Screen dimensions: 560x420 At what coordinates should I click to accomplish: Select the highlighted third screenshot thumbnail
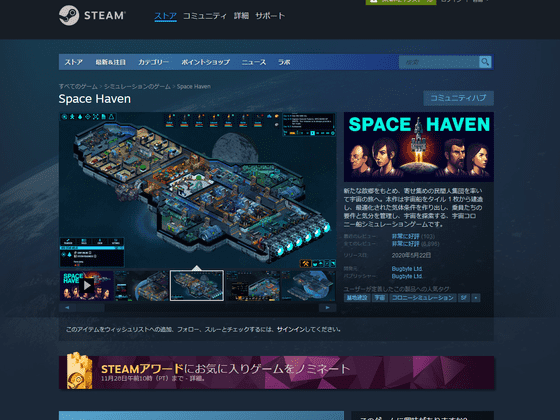197,285
